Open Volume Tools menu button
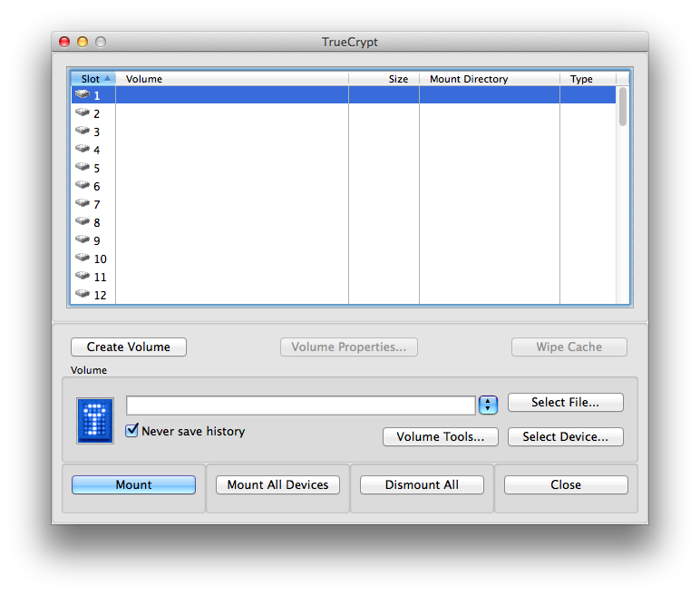 coord(441,436)
